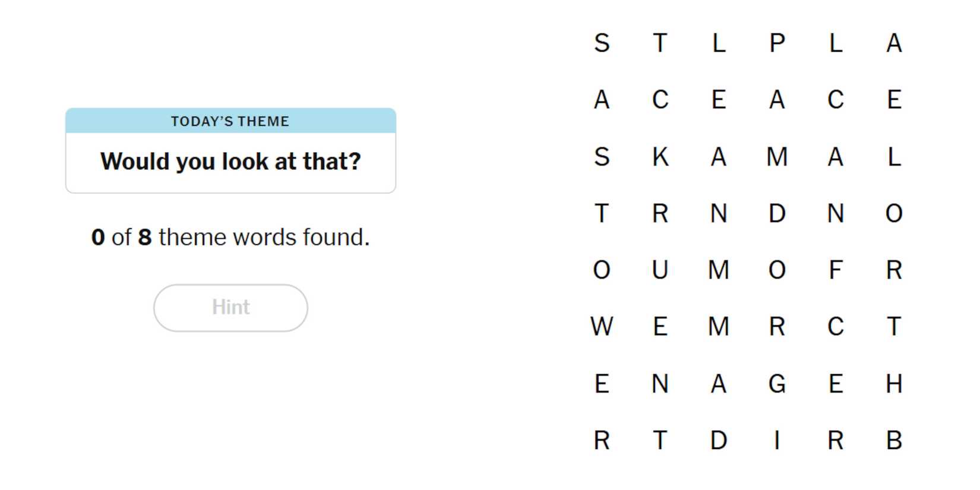Select the letter B in the bottom-right corner
This screenshot has width=980, height=490.
pos(894,441)
